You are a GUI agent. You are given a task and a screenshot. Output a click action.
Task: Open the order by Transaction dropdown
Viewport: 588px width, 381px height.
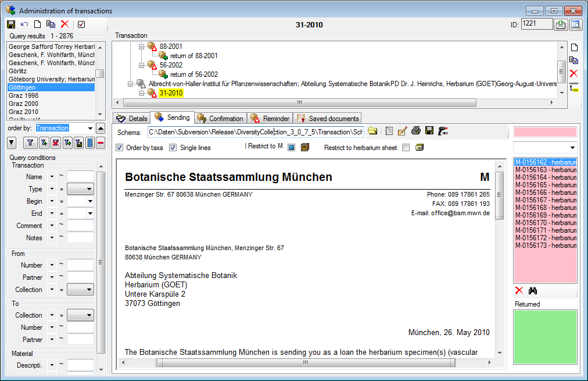90,129
